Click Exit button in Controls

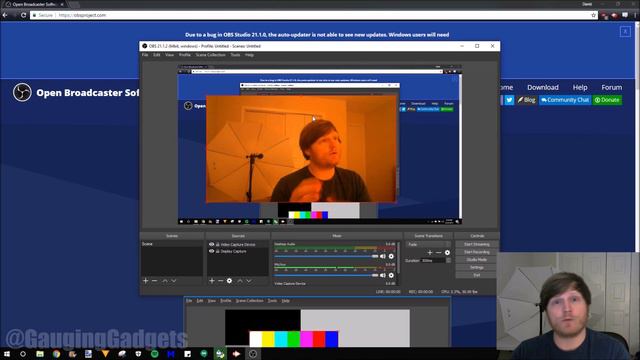476,275
